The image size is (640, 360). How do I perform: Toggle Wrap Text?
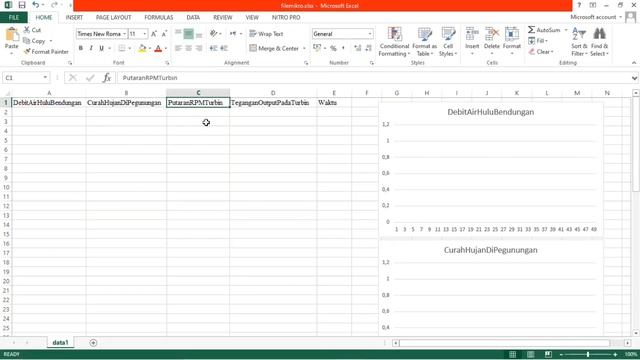(x=266, y=34)
